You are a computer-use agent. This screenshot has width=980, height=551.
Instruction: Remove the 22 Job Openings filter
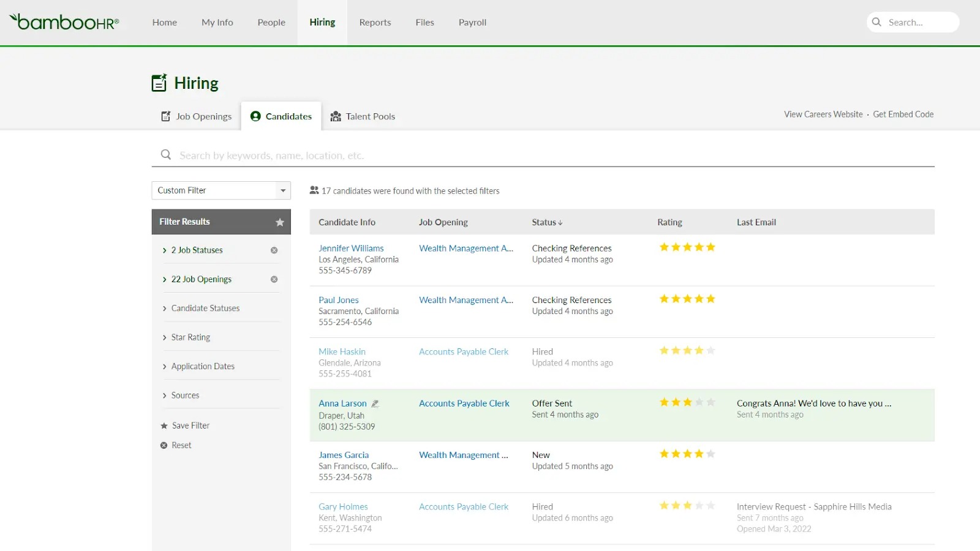point(274,279)
